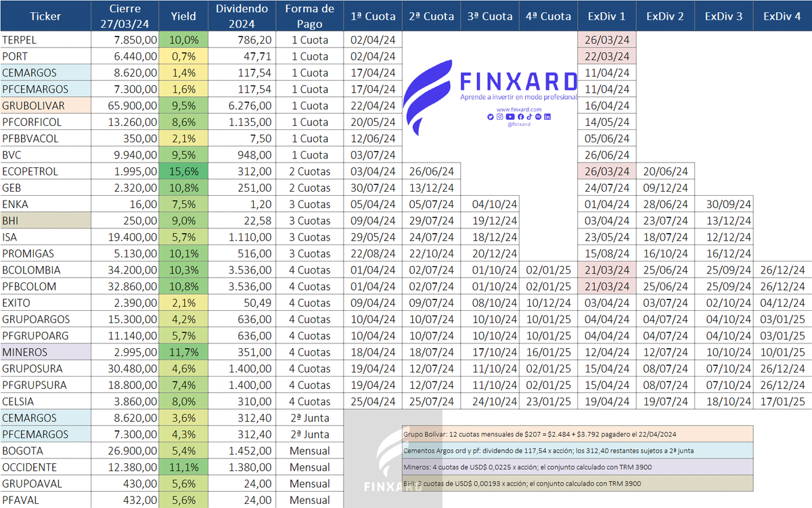Click the ENKA dividend 1,20
The image size is (812, 508).
click(x=242, y=205)
